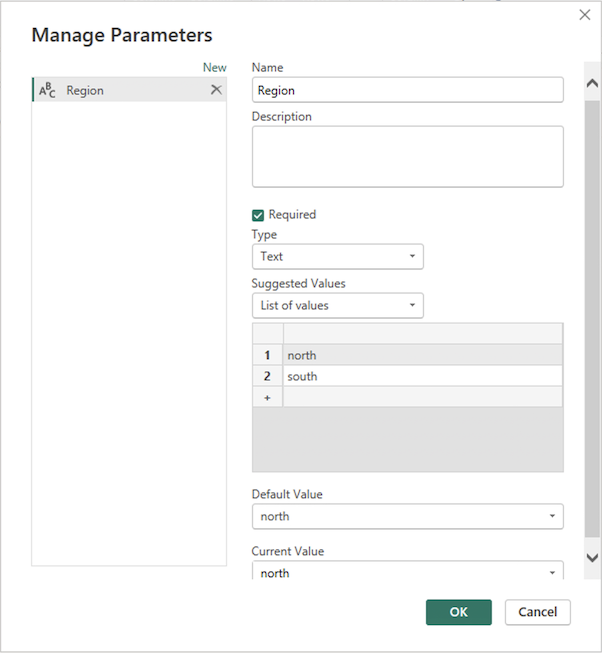Screen dimensions: 602x653
Task: Click row header number 1 in values table
Action: pyautogui.click(x=267, y=355)
